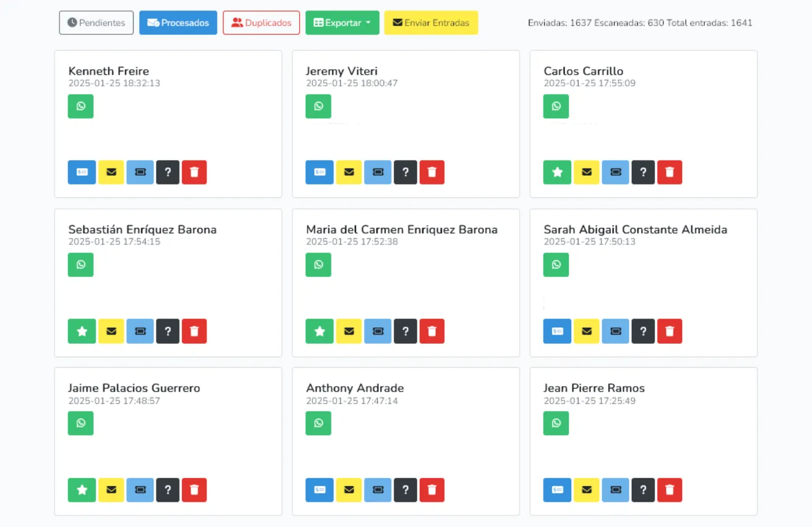
Task: Click the question mark on Sarah Abigail's card
Action: click(x=643, y=331)
